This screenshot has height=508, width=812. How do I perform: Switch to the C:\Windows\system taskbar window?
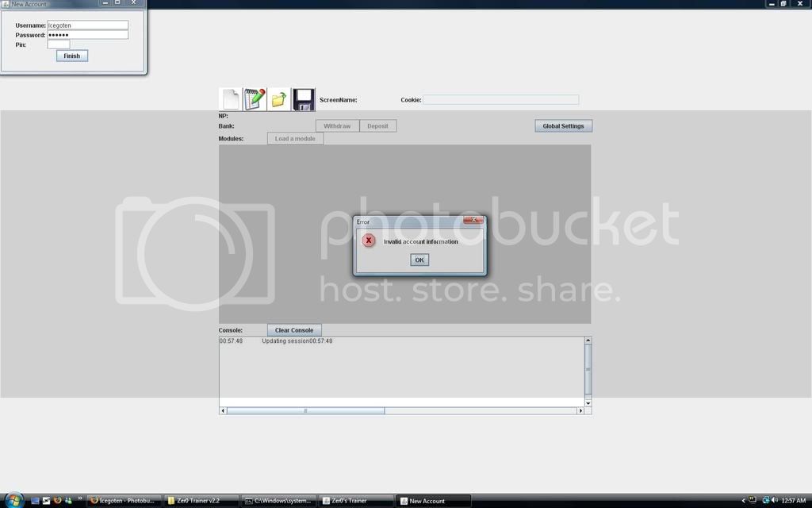[x=278, y=501]
